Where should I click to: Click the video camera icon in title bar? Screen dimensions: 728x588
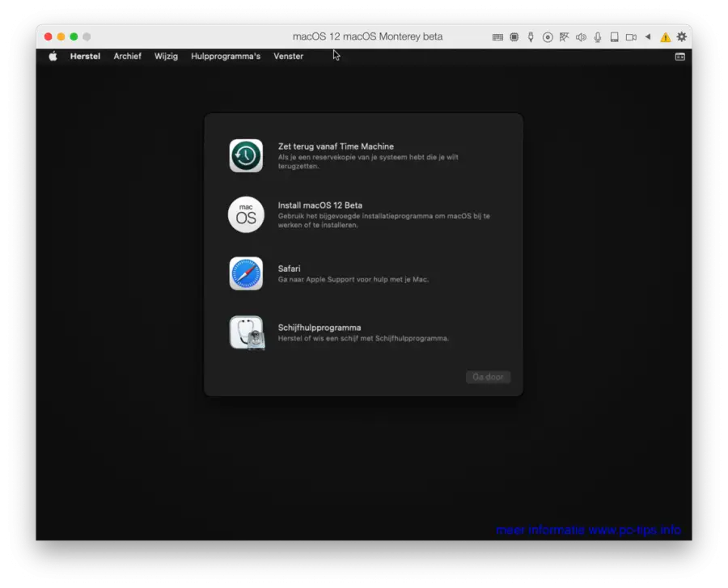coord(631,37)
